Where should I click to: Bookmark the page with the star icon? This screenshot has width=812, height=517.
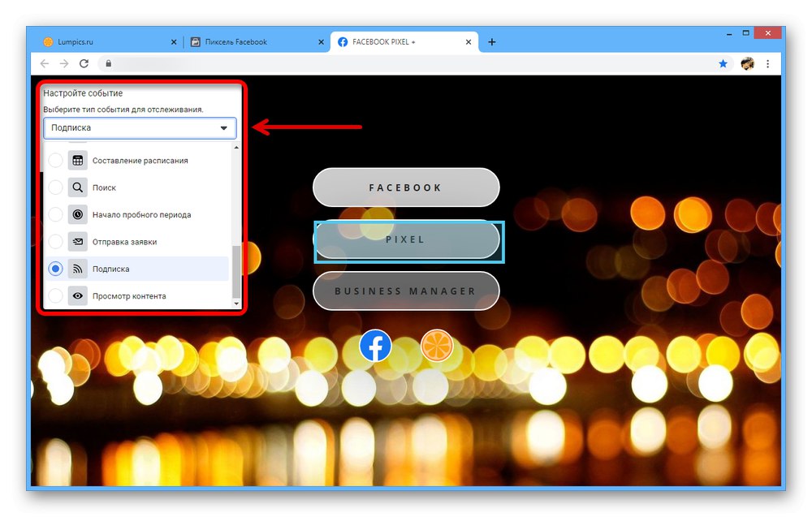pyautogui.click(x=723, y=63)
